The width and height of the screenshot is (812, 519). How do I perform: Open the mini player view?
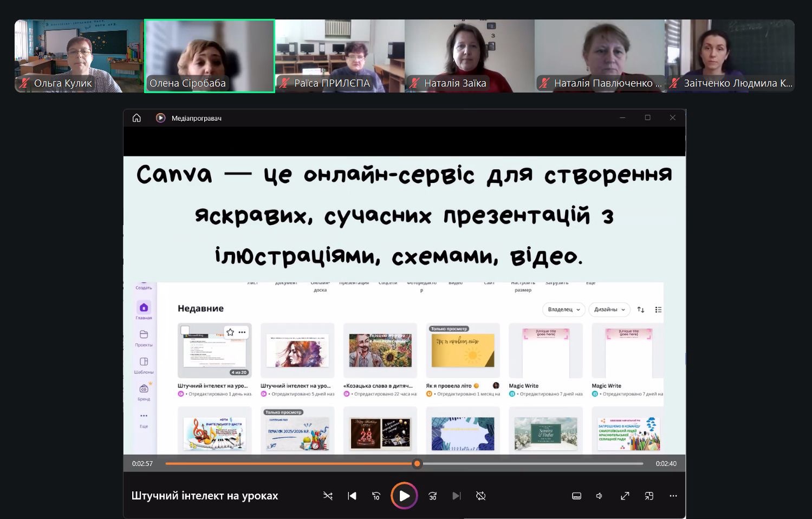pos(649,496)
